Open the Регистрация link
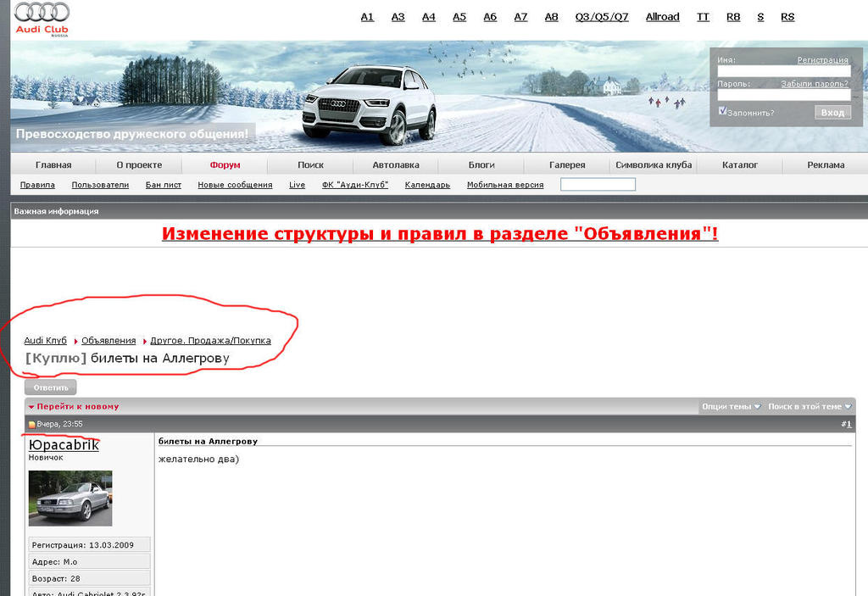Screen dimensions: 868x596 [822, 60]
